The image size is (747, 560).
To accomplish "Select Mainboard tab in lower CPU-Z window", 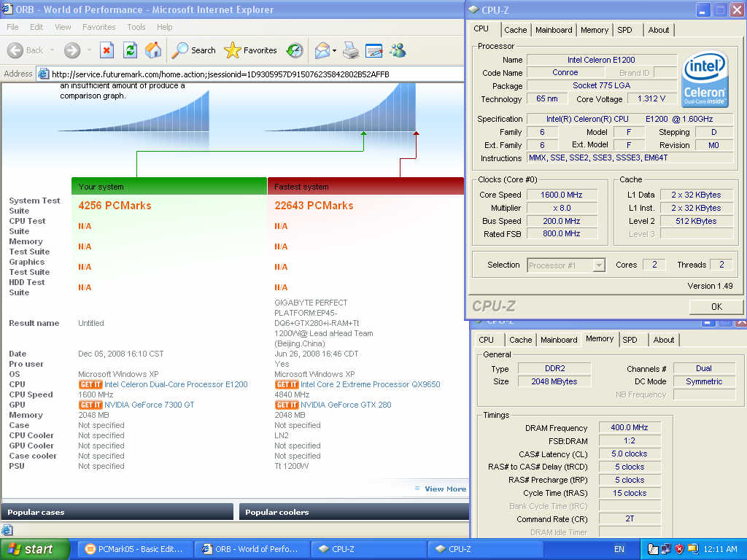I will click(559, 340).
